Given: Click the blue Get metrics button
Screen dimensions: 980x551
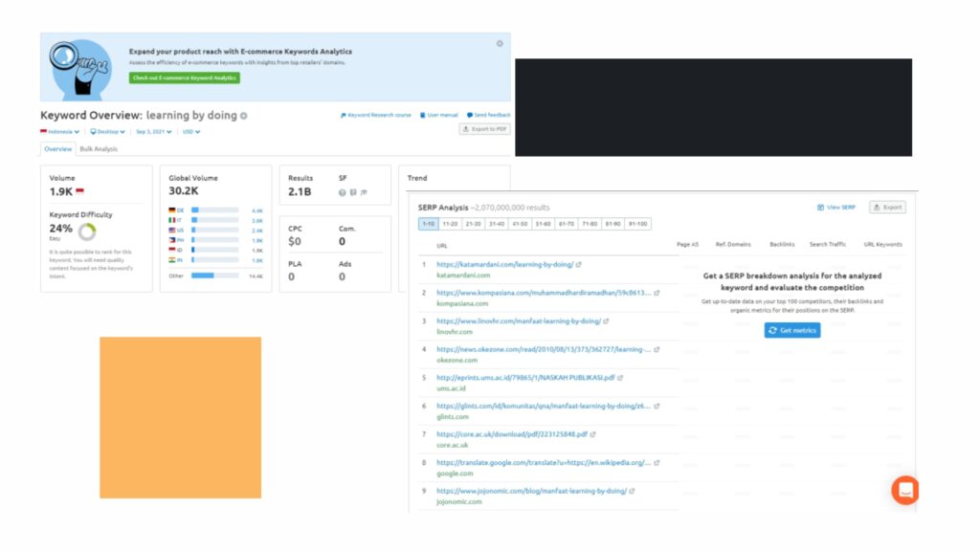Looking at the screenshot, I should (792, 330).
